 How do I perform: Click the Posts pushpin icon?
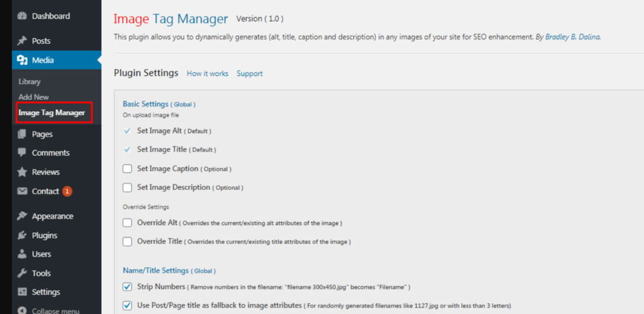[22, 41]
